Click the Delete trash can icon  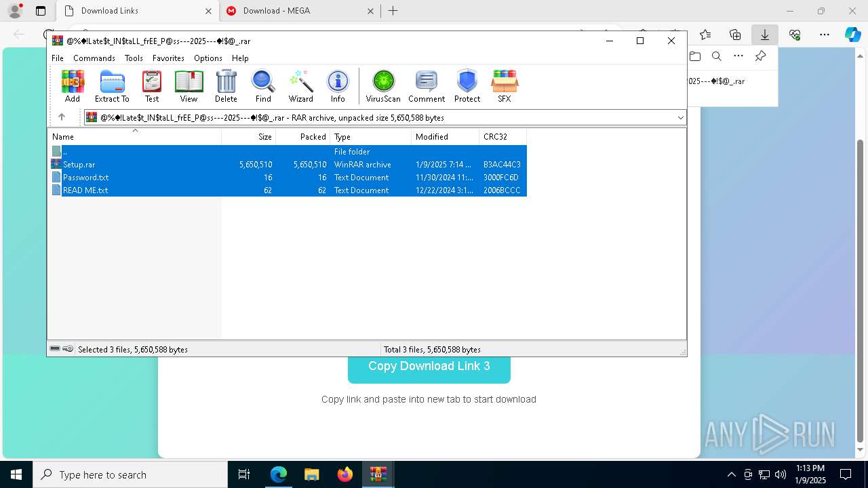[x=226, y=86]
